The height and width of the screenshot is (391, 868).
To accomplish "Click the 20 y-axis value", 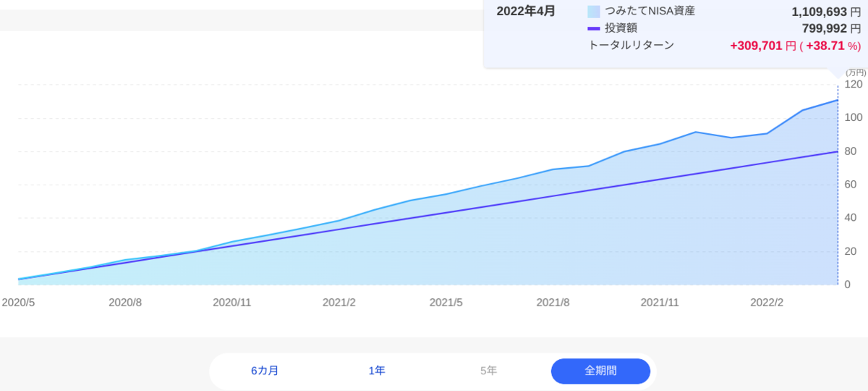I will click(849, 251).
